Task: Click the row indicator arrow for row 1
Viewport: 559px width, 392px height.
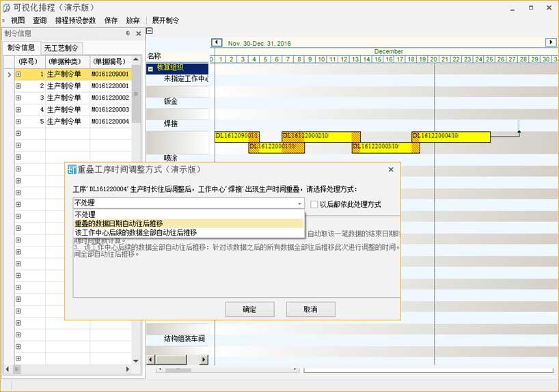Action: pos(10,74)
